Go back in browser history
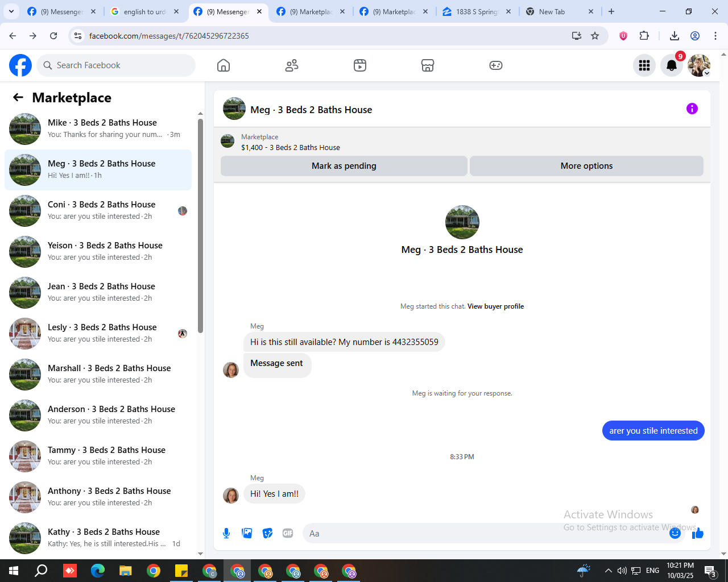Viewport: 728px width, 582px height. (13, 36)
